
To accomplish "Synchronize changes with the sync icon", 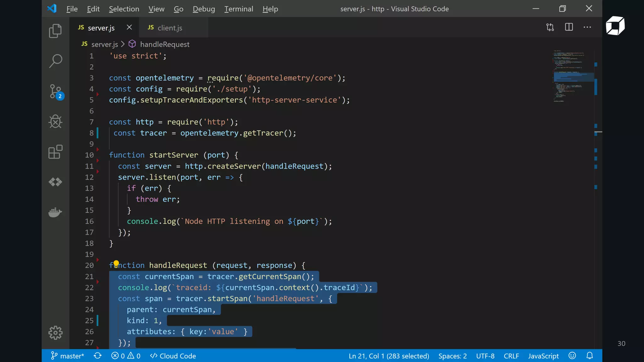I will tap(98, 356).
